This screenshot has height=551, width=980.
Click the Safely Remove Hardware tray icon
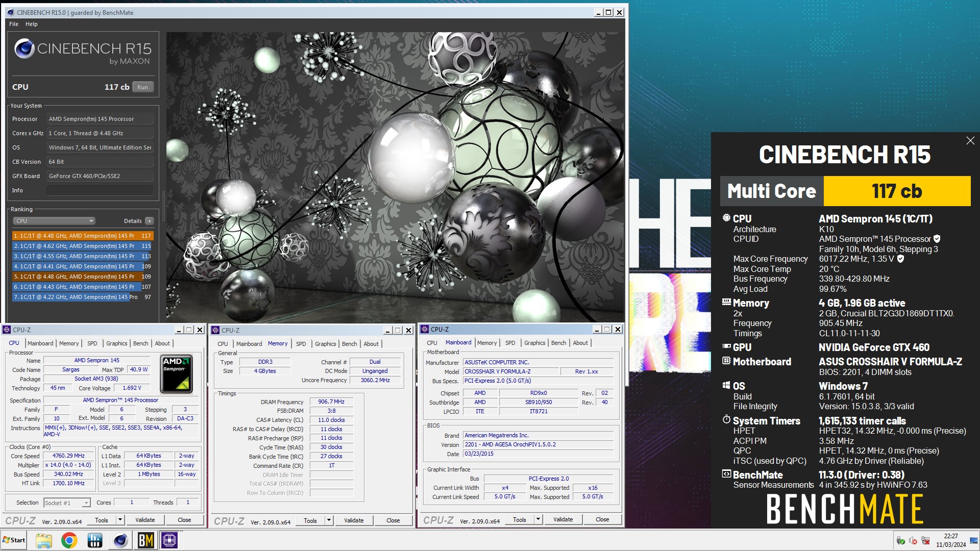pyautogui.click(x=901, y=541)
